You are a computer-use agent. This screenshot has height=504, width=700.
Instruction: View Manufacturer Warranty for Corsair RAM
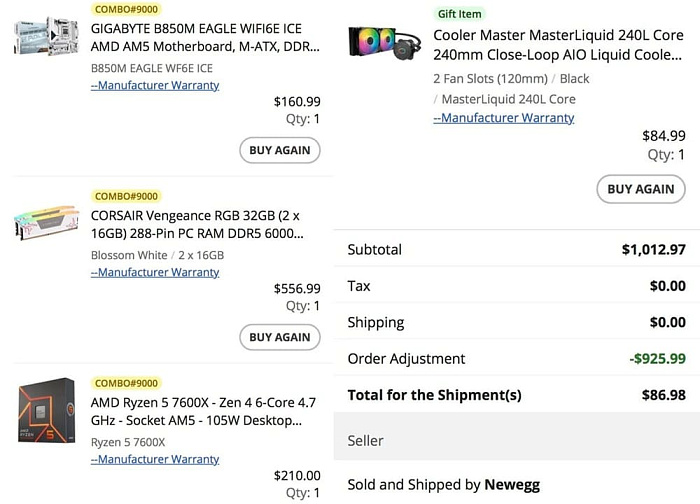point(155,272)
